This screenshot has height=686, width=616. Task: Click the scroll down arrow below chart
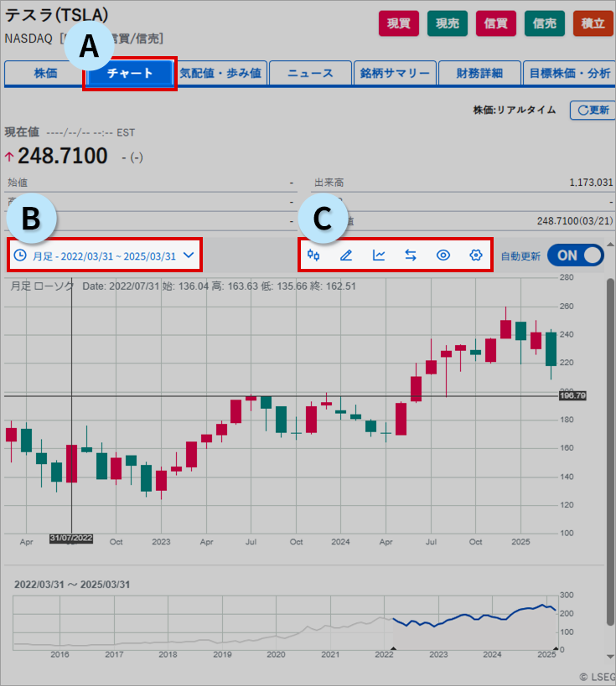coord(610,656)
